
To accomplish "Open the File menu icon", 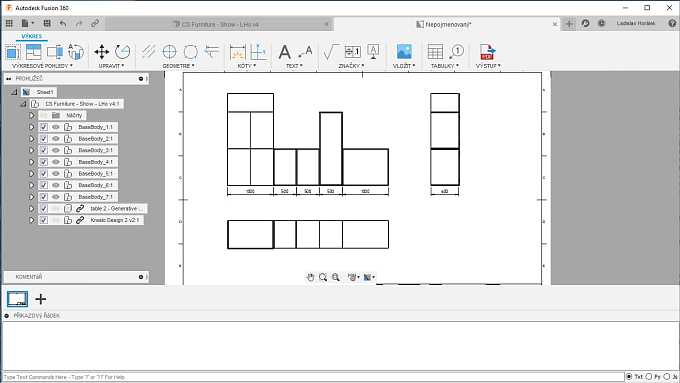I will coord(27,23).
